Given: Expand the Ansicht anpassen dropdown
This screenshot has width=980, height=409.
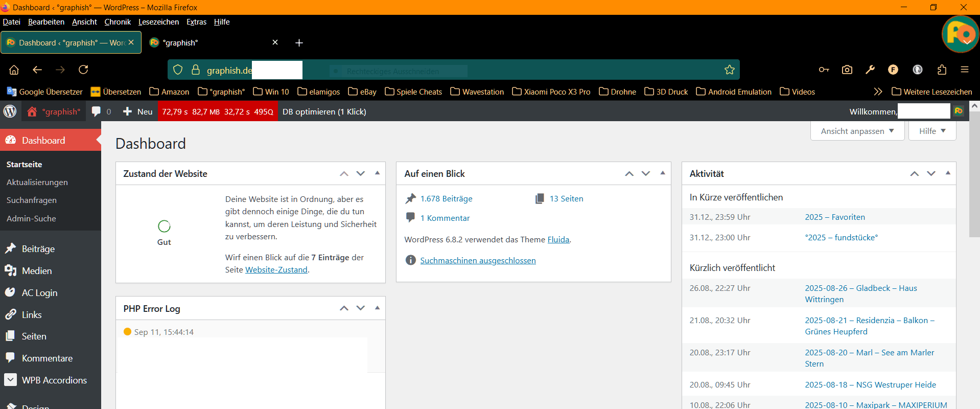Looking at the screenshot, I should point(857,131).
